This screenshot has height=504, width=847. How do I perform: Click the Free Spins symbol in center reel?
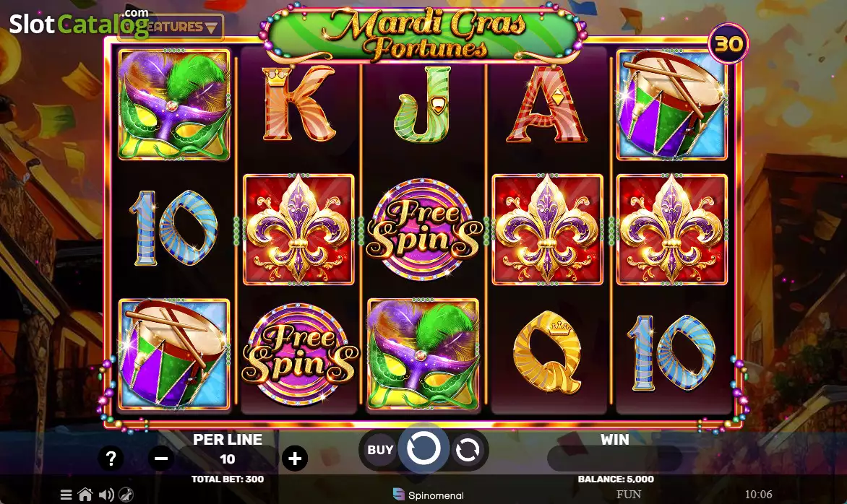pos(423,230)
